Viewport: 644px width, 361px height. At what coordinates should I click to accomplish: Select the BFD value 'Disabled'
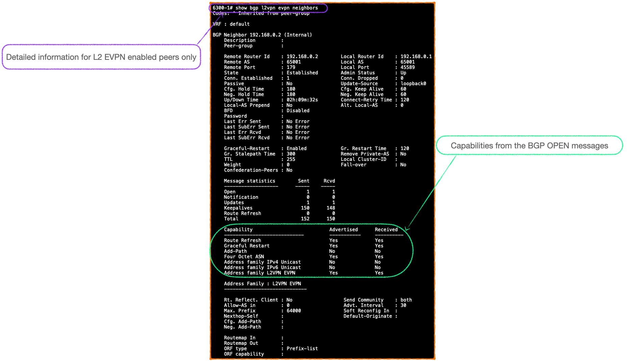click(x=298, y=111)
